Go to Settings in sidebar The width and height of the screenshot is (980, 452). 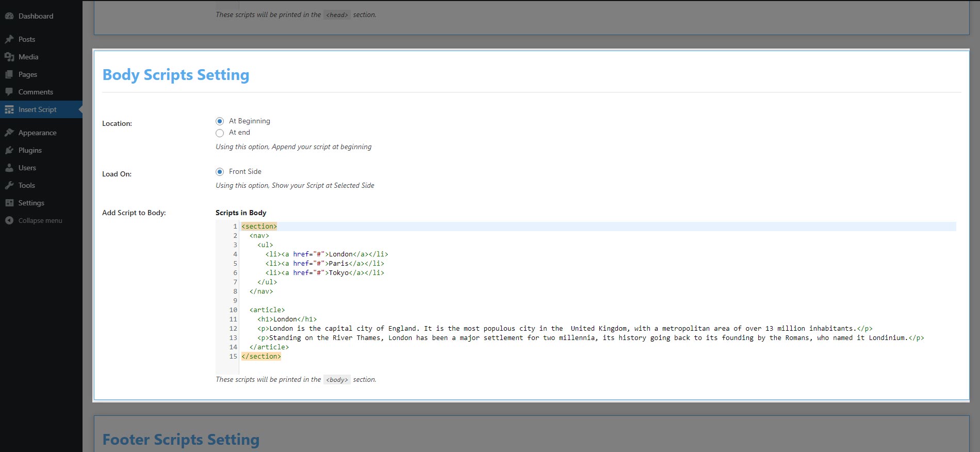41,203
